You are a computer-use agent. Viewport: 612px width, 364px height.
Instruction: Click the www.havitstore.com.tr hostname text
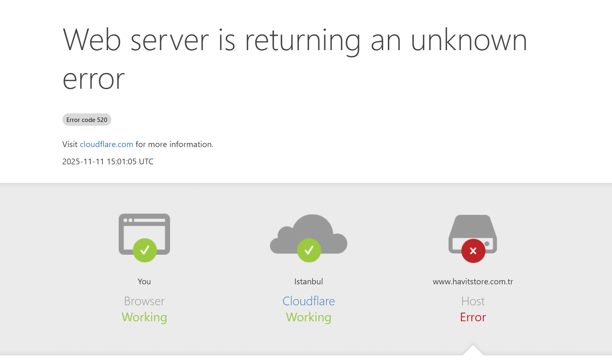(x=473, y=281)
